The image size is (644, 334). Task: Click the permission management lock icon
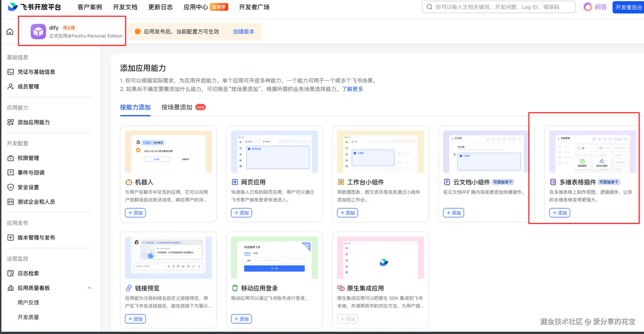click(x=10, y=158)
